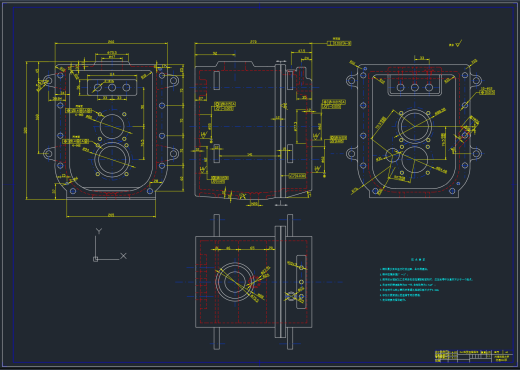Select the middle hole of left view's three-hole plate
This screenshot has height=370, width=520.
point(112,88)
